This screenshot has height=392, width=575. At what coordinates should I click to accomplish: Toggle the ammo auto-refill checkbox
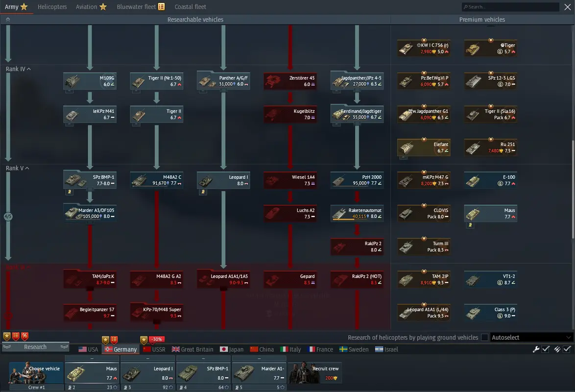[x=567, y=349]
